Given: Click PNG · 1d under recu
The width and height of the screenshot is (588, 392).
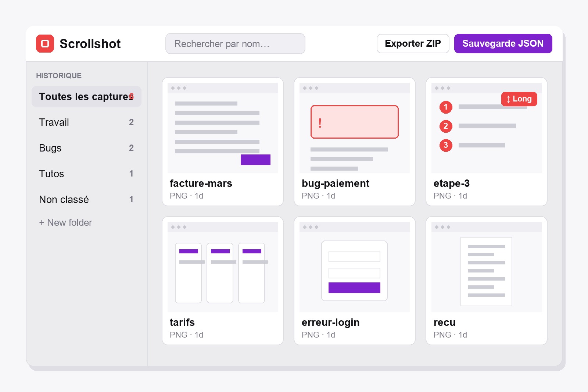Looking at the screenshot, I should click(451, 335).
